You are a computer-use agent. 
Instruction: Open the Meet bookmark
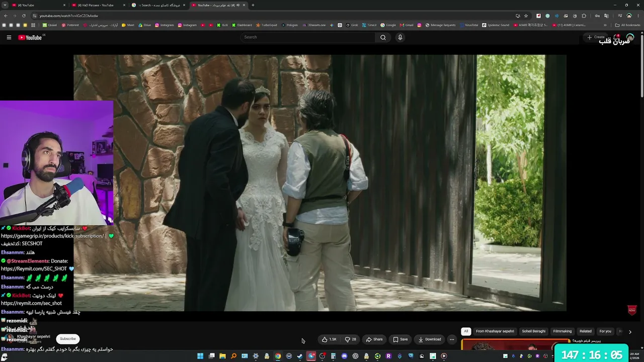tap(128, 25)
